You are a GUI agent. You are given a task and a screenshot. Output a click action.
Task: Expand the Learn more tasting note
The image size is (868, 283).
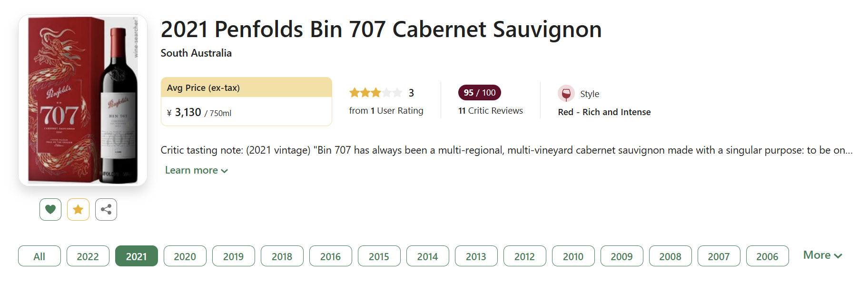click(x=196, y=170)
